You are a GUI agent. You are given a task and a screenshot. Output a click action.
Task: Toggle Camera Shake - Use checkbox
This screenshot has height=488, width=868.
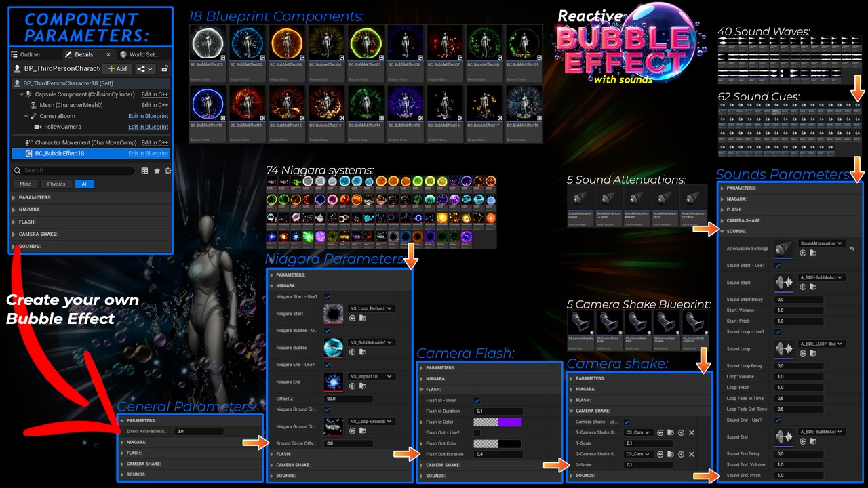(x=627, y=422)
